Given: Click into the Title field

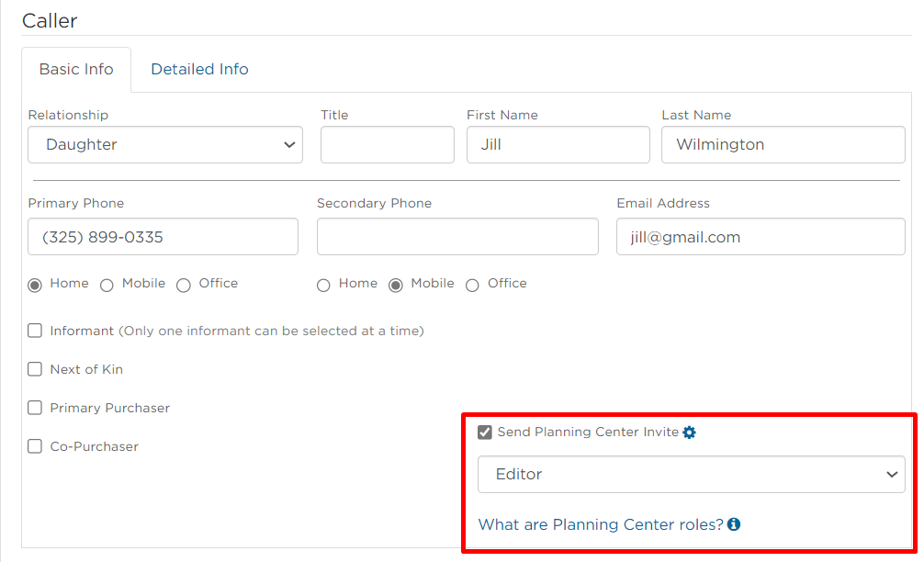Looking at the screenshot, I should point(387,144).
